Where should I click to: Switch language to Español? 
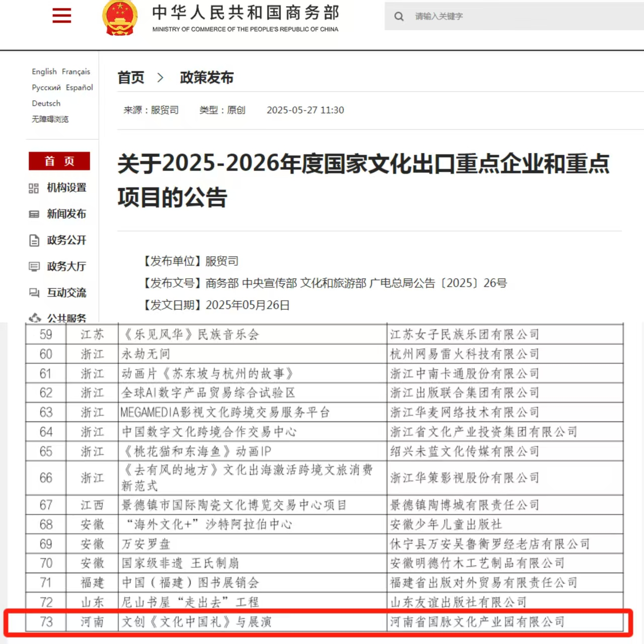(x=79, y=88)
